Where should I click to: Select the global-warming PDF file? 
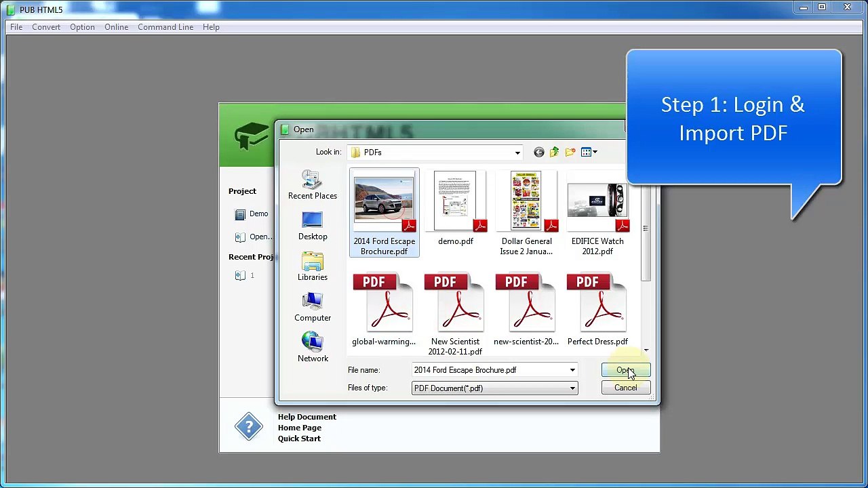tap(384, 310)
